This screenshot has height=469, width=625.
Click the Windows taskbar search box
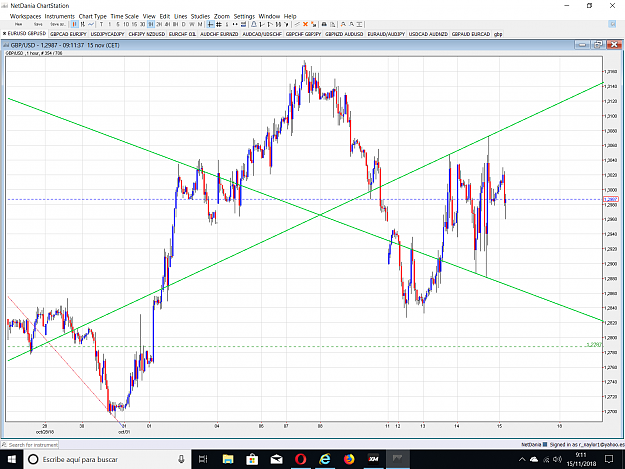coord(107,459)
